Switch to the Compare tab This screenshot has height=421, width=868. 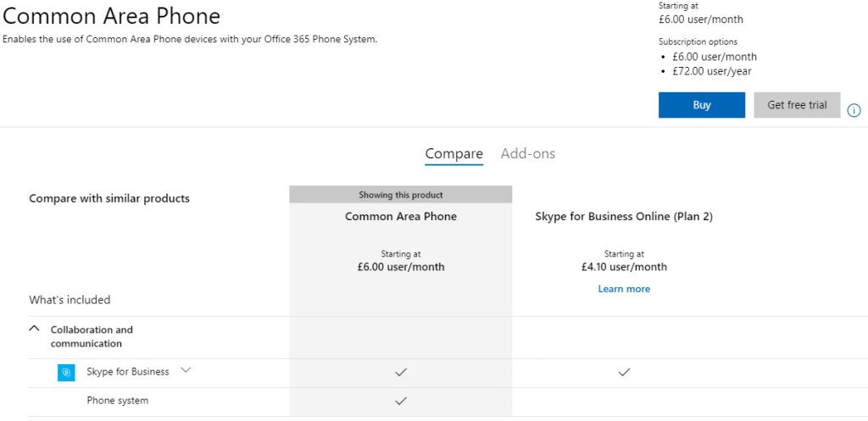pos(453,153)
